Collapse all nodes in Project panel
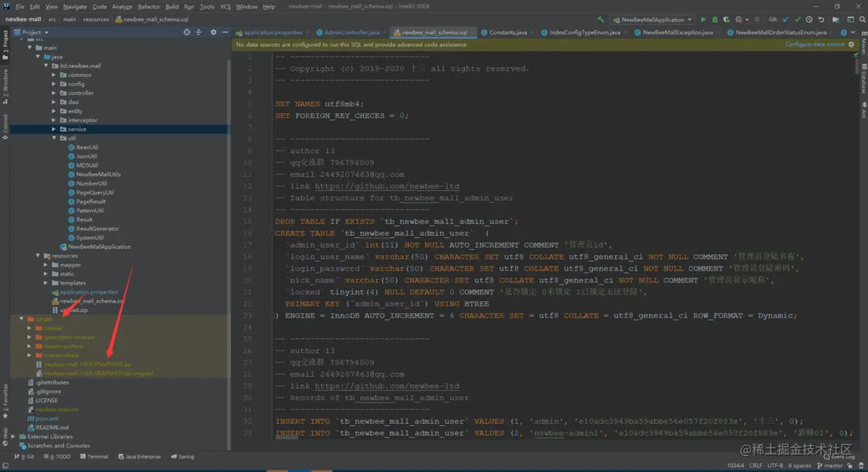 click(x=199, y=32)
